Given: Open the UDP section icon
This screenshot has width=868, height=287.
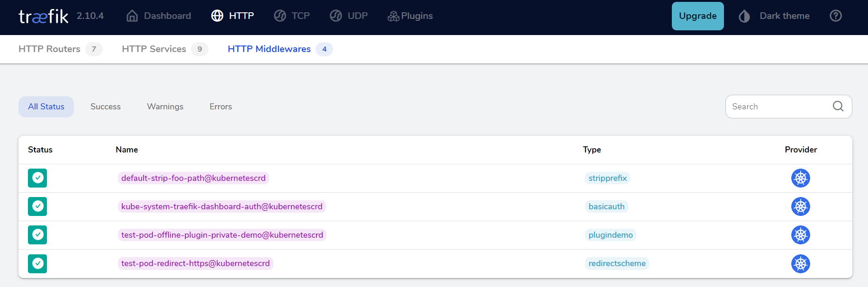Looking at the screenshot, I should point(336,16).
